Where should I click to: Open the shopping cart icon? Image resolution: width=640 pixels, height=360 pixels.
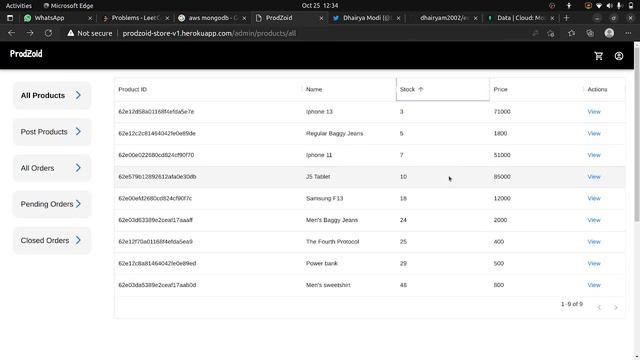pyautogui.click(x=598, y=56)
